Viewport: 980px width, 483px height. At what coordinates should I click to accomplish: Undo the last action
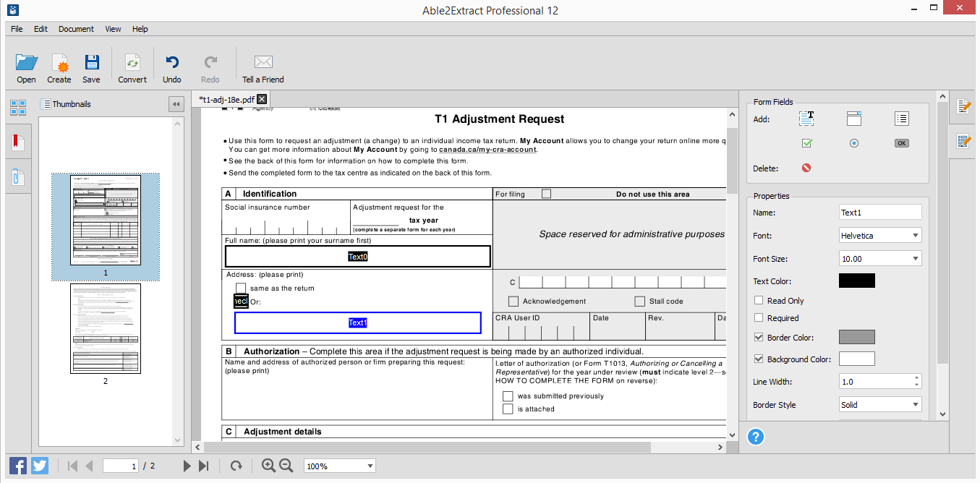(x=172, y=62)
